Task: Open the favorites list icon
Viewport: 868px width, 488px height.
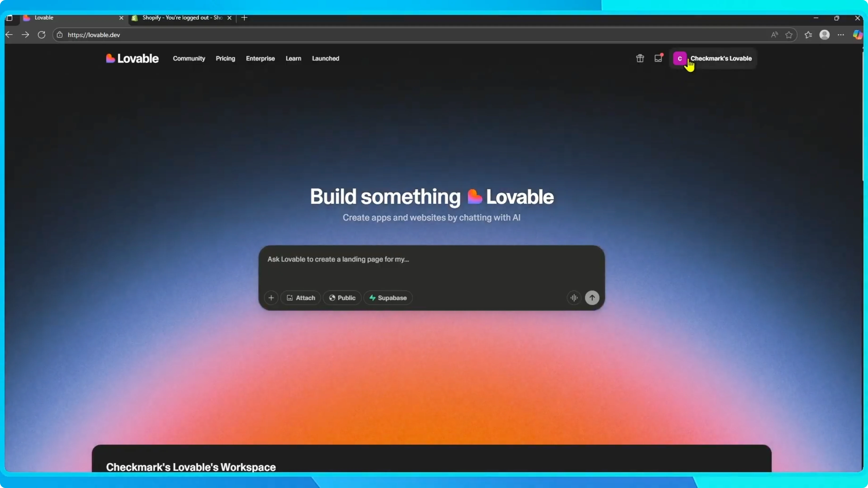Action: point(808,35)
